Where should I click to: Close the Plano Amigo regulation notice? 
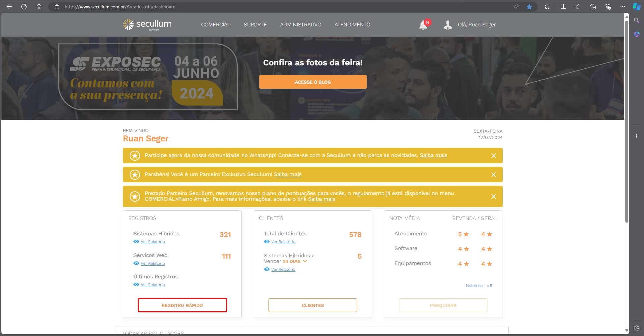[493, 197]
